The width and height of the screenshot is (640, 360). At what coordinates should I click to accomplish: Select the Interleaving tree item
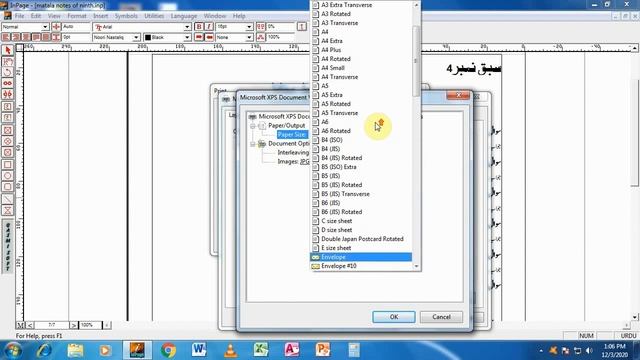pos(293,153)
